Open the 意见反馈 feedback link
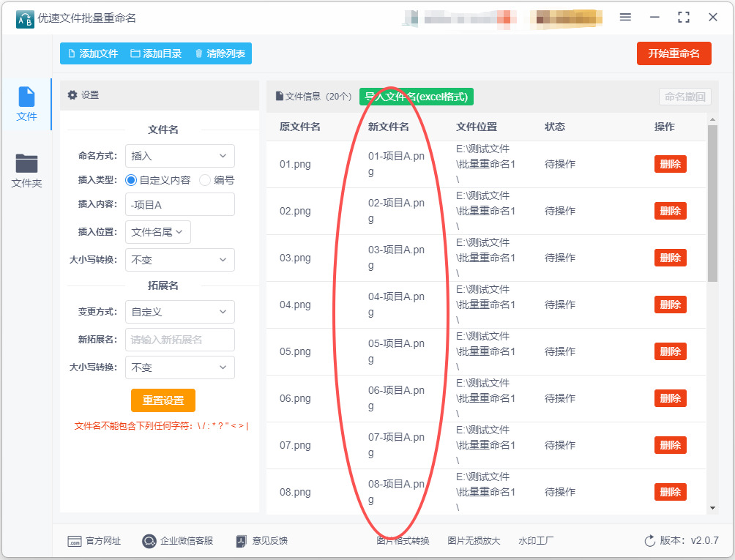The width and height of the screenshot is (735, 560). 270,541
